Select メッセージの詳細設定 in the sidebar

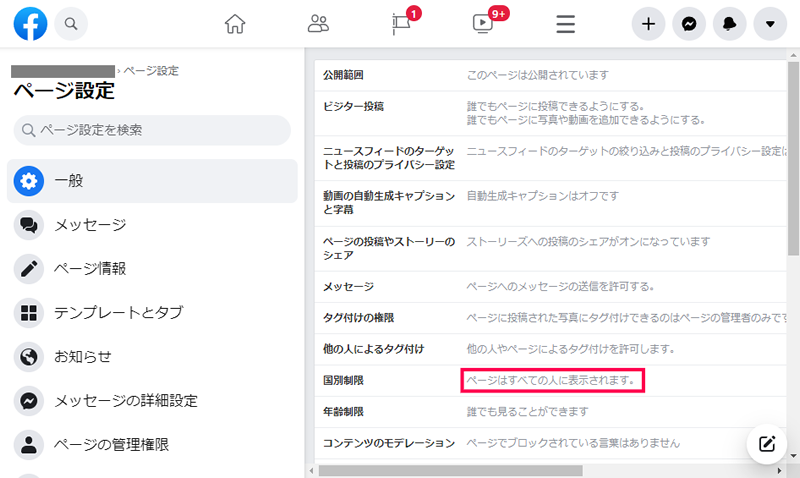point(152,400)
